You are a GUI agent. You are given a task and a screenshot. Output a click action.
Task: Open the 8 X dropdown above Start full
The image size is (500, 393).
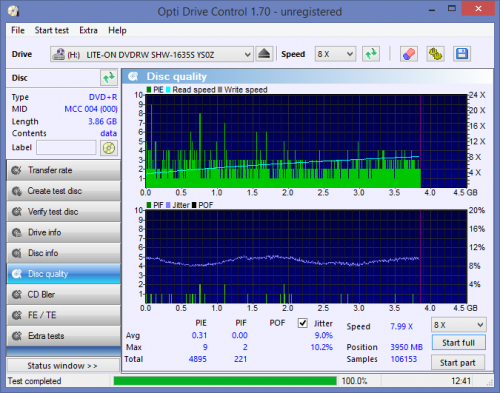(x=458, y=325)
